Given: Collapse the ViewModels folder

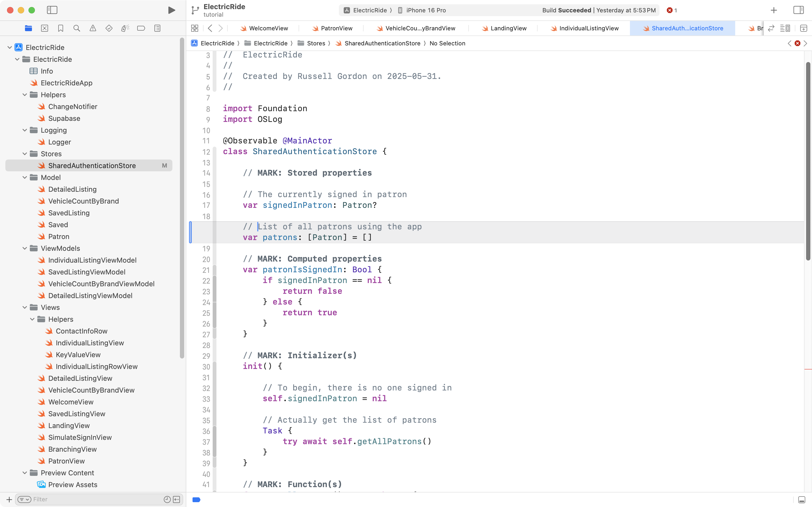Looking at the screenshot, I should coord(24,248).
